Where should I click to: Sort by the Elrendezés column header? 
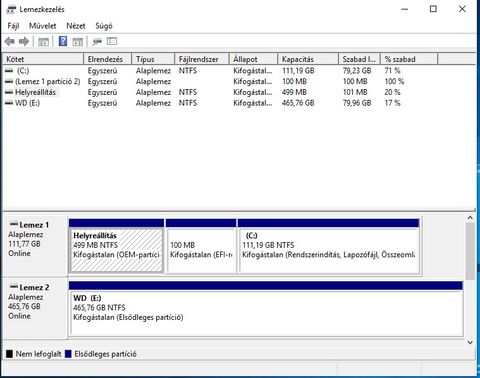tap(107, 59)
